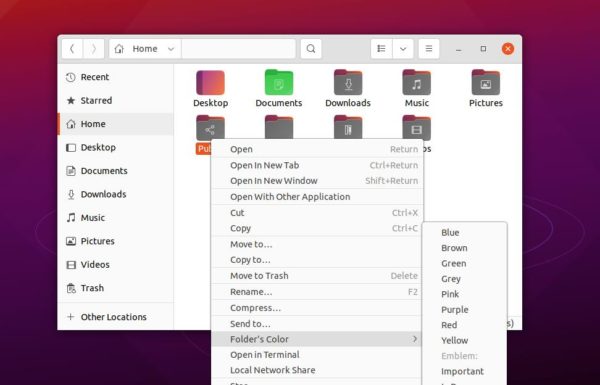
Task: Open Music in the sidebar
Action: click(116, 218)
